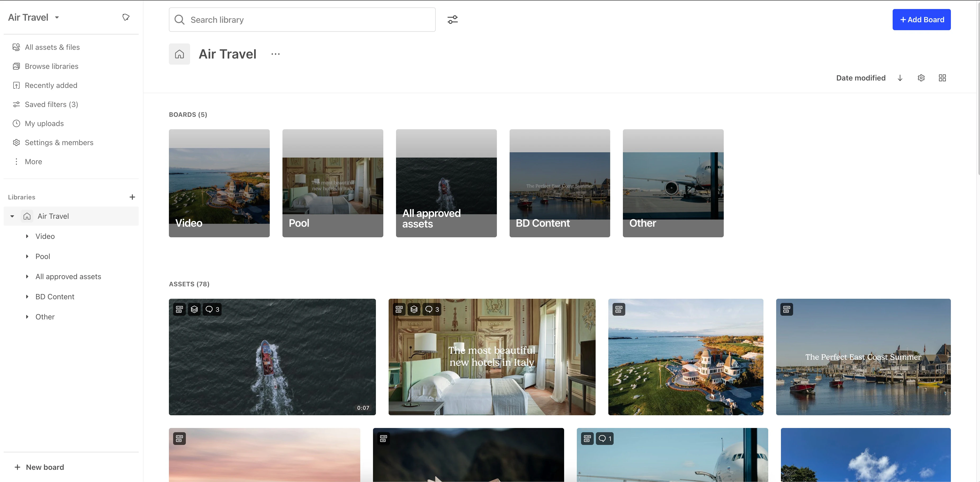
Task: Show version stack on the Italy hotels asset
Action: (x=414, y=309)
